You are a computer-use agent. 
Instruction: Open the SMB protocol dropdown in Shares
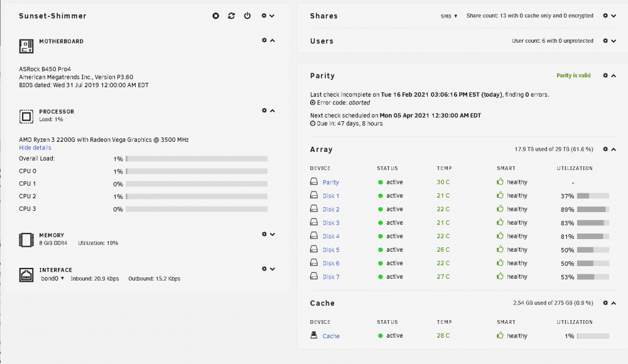[x=449, y=16]
